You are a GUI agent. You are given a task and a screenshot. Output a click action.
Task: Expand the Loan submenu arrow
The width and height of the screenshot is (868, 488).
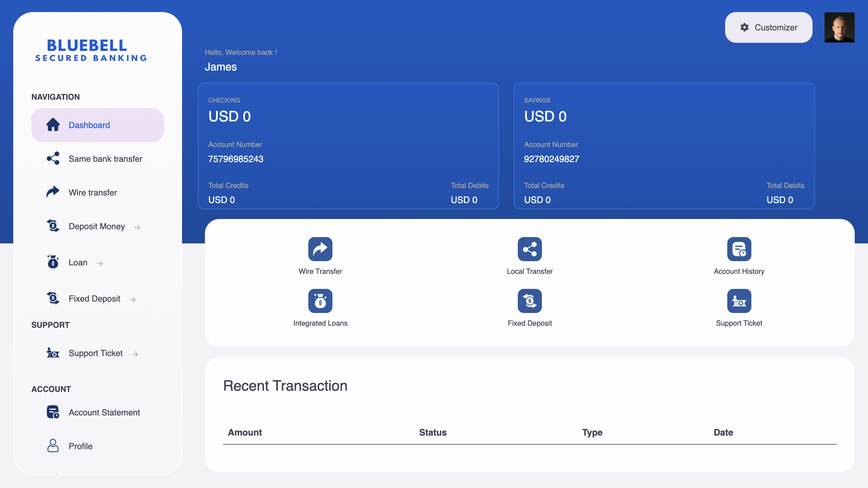(100, 263)
